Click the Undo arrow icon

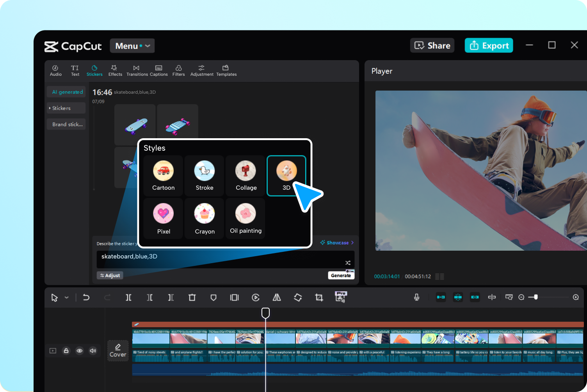[86, 298]
